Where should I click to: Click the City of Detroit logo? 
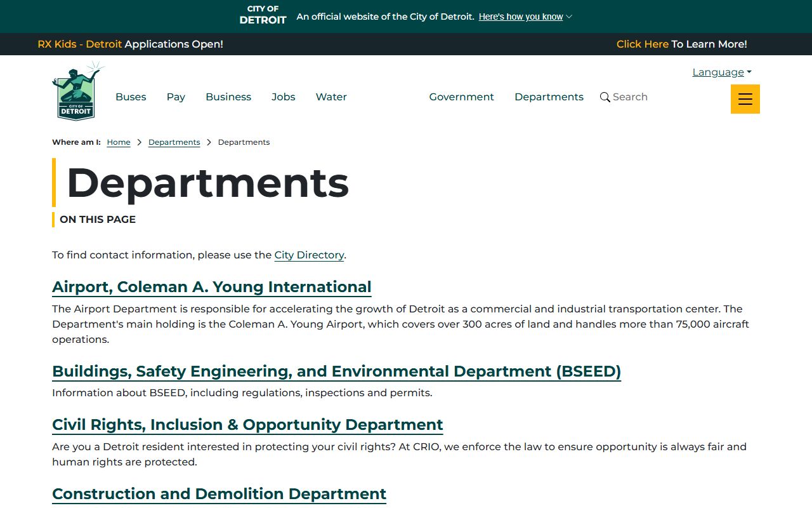pos(77,91)
